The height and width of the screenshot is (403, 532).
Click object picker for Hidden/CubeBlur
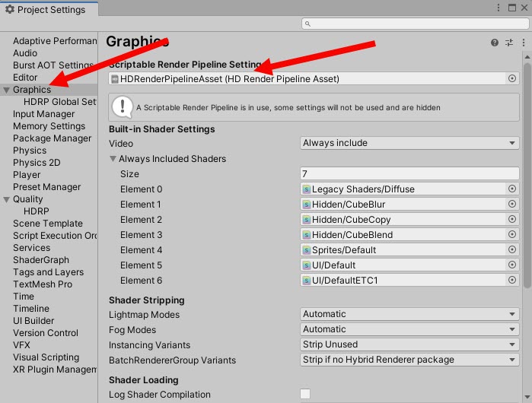tap(512, 204)
